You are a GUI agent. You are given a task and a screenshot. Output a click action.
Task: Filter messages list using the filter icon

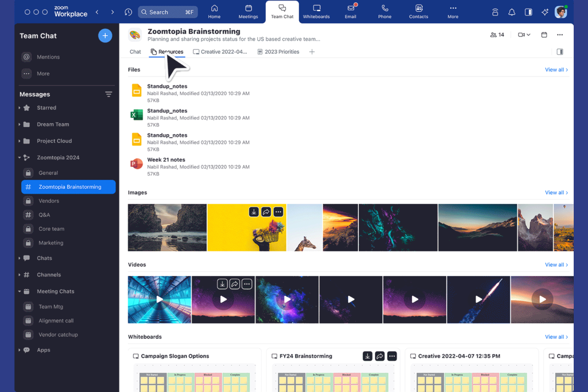(108, 94)
